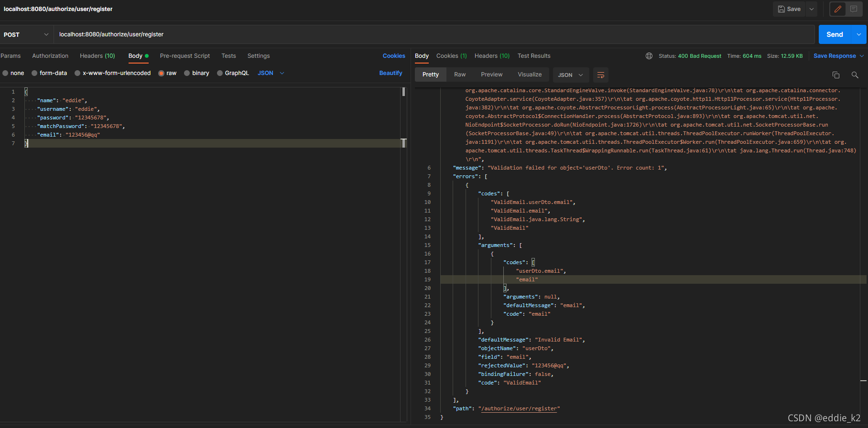
Task: Select Raw response view
Action: tap(460, 75)
